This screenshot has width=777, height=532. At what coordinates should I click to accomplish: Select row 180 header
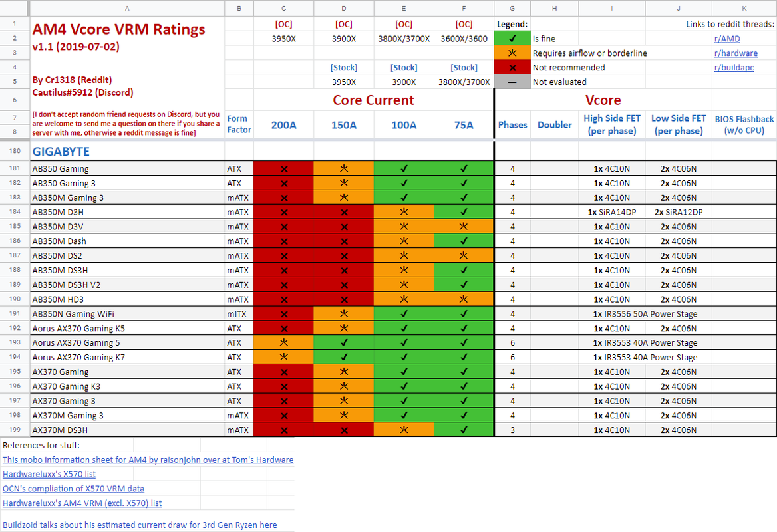click(15, 150)
